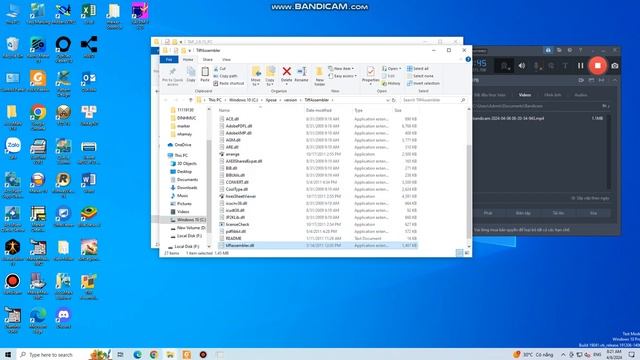
Task: Click History in the Open group
Action: click(x=391, y=83)
